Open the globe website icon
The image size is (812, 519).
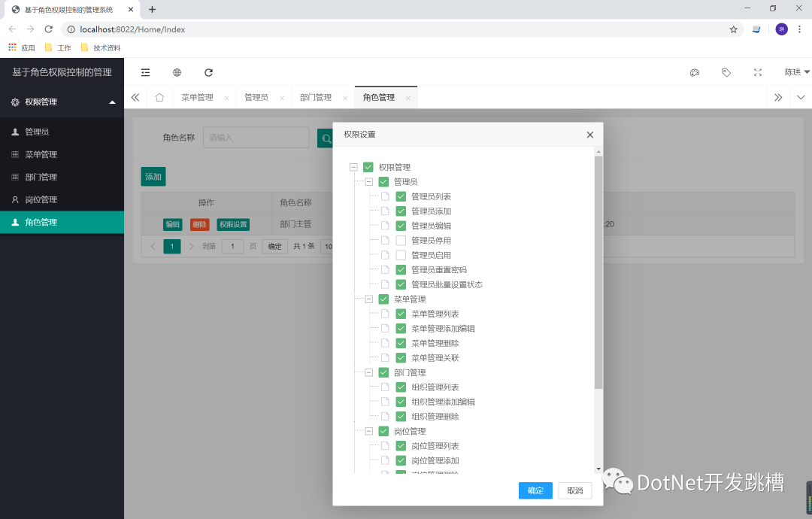coord(177,72)
